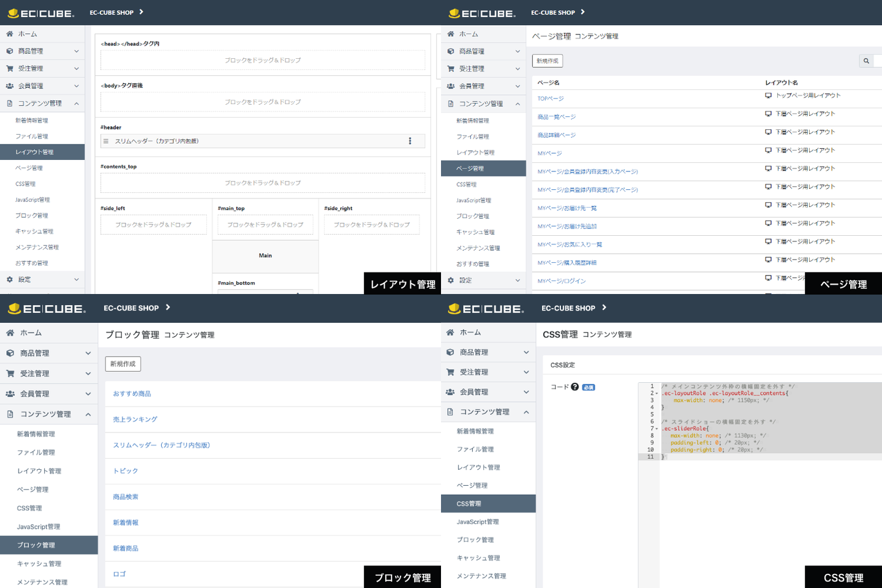882x588 pixels.
Task: Click 商品管理 cube icon in ページ管理 screen
Action: click(451, 51)
